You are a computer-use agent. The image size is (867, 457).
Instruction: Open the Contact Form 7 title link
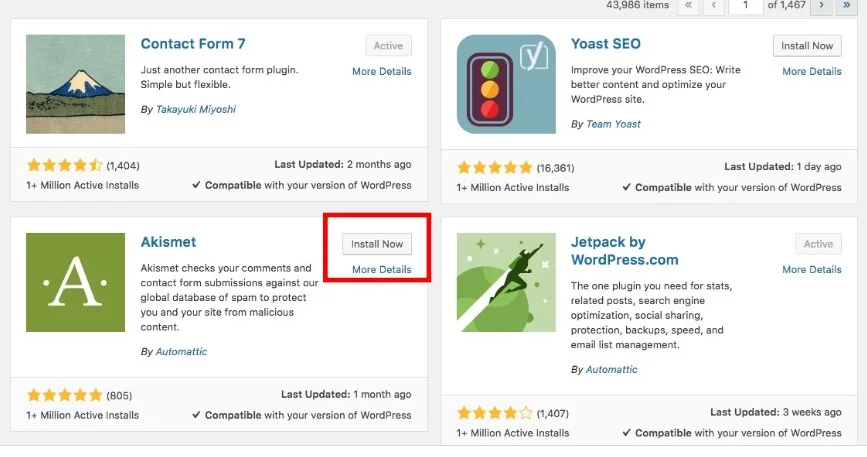(193, 44)
